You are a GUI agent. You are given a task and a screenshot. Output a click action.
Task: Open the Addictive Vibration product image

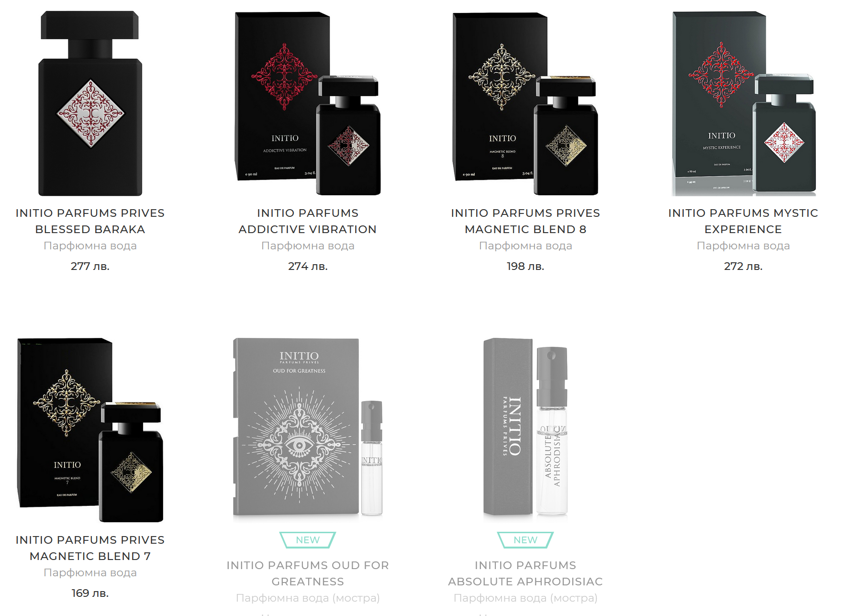point(308,103)
